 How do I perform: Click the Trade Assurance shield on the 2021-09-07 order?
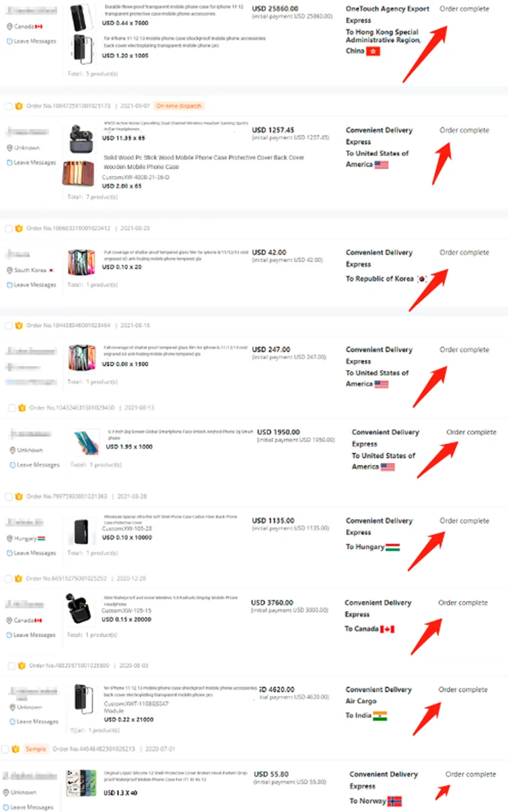point(19,106)
